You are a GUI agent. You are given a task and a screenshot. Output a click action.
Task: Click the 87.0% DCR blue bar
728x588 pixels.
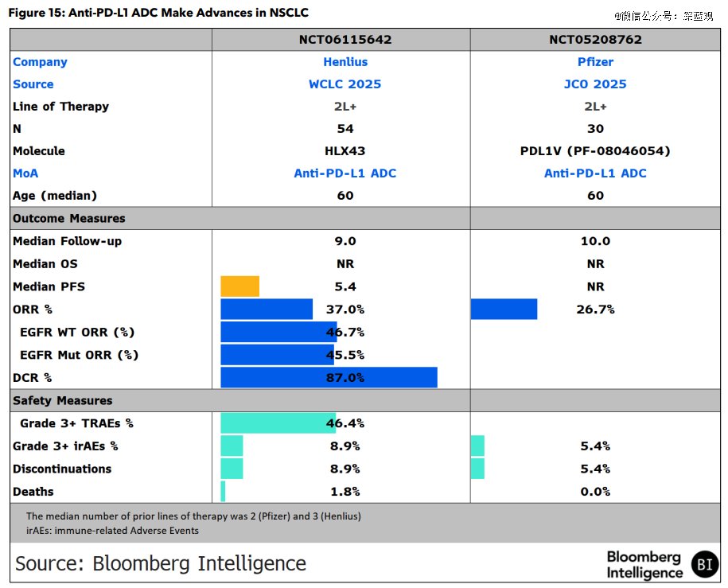[x=329, y=377]
